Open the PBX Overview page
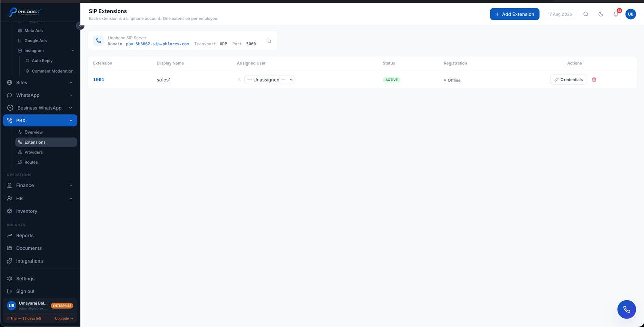644x327 pixels. pyautogui.click(x=33, y=132)
